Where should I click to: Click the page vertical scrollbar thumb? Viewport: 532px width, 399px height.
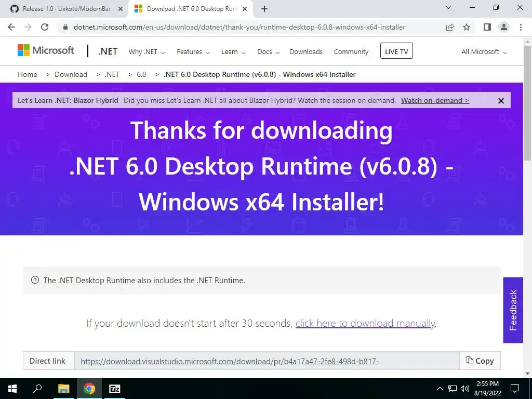pyautogui.click(x=528, y=102)
